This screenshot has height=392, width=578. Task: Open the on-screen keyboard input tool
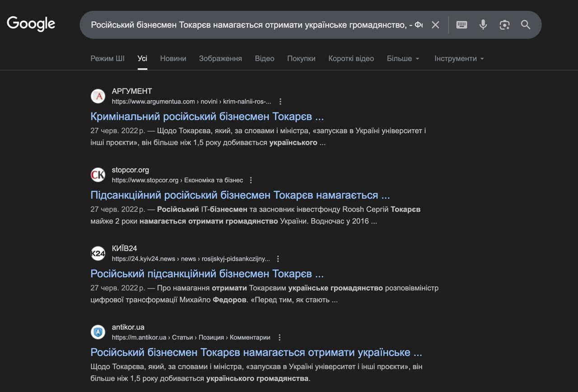tap(461, 25)
